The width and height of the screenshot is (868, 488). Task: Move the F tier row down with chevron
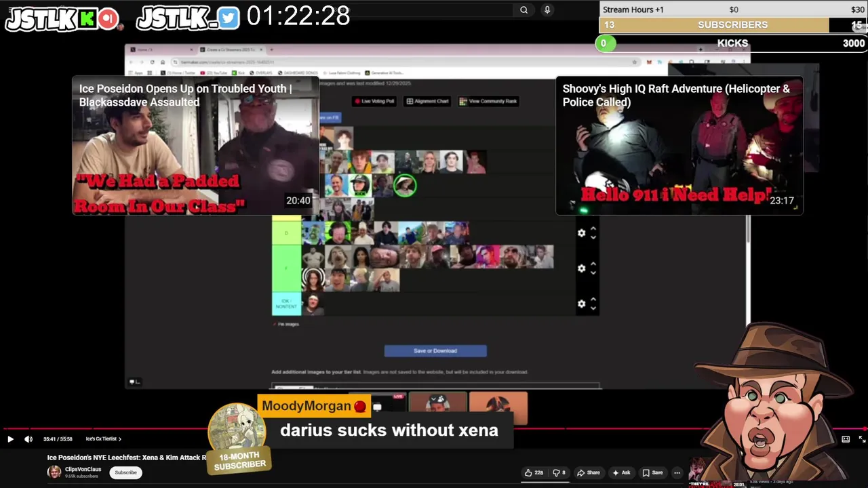593,272
